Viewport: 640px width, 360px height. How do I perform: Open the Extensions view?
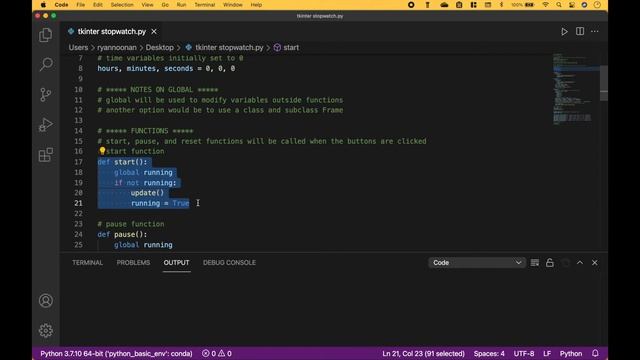(x=46, y=155)
